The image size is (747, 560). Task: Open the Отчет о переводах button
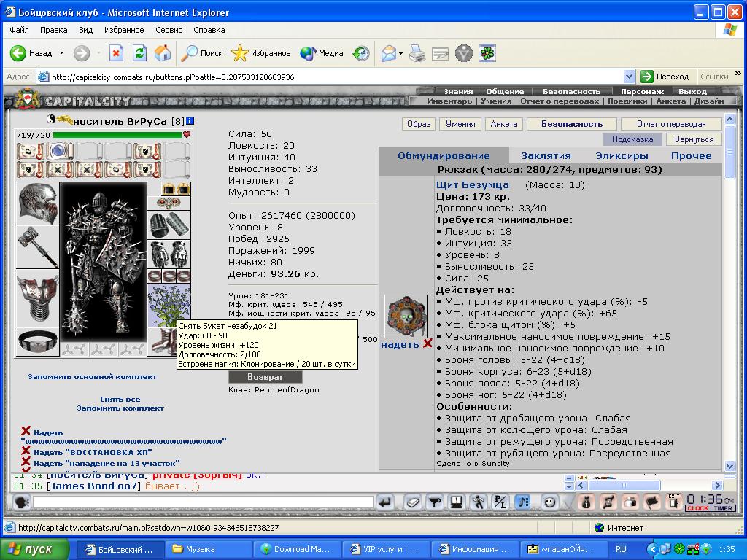(x=671, y=124)
